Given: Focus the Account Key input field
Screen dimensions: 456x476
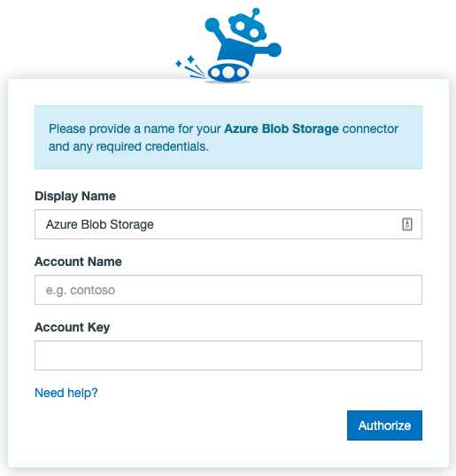Looking at the screenshot, I should [228, 355].
